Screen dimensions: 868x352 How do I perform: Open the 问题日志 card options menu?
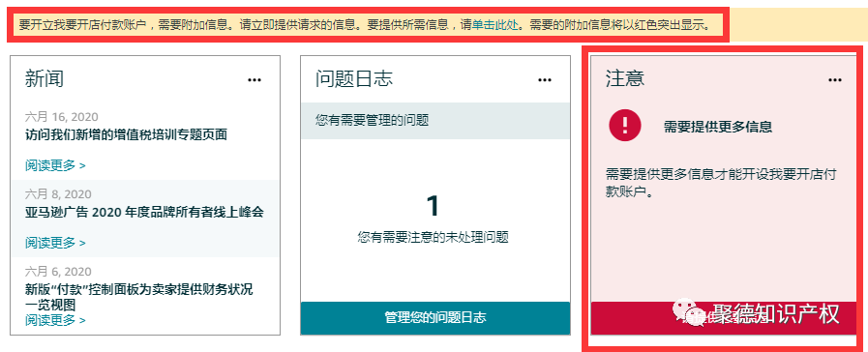tap(545, 80)
